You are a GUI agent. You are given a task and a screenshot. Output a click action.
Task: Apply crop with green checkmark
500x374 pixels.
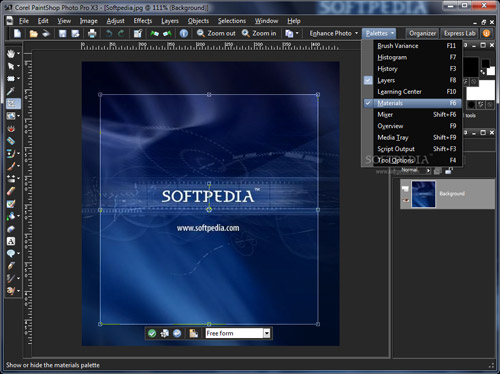[152, 333]
